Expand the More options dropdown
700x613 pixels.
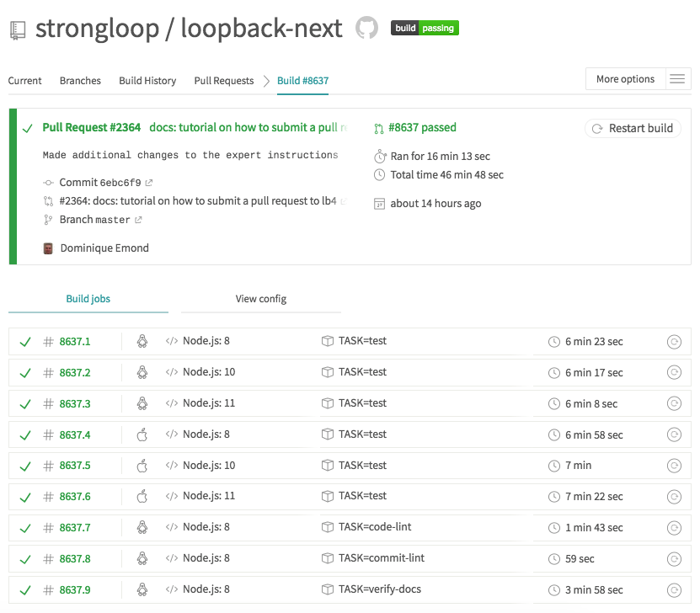[625, 79]
